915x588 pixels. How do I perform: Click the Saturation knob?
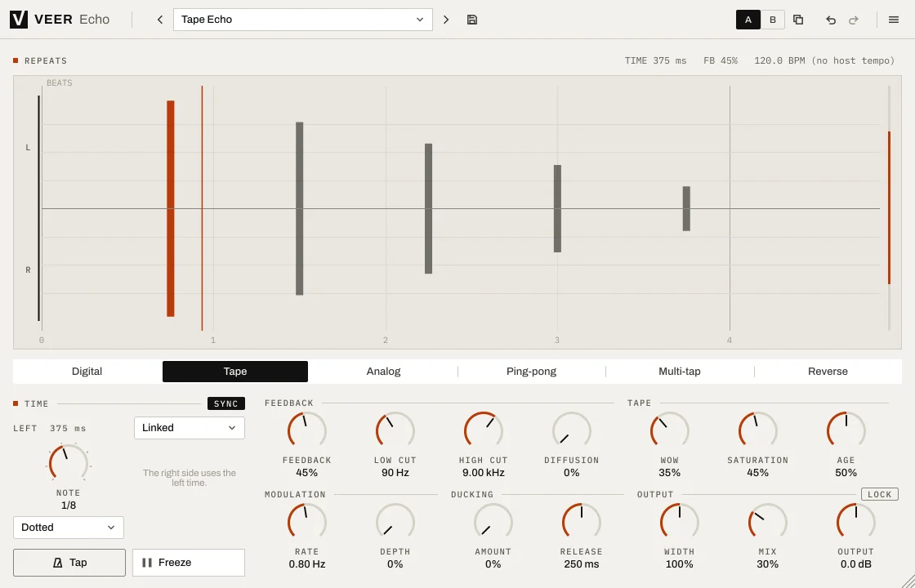point(757,431)
